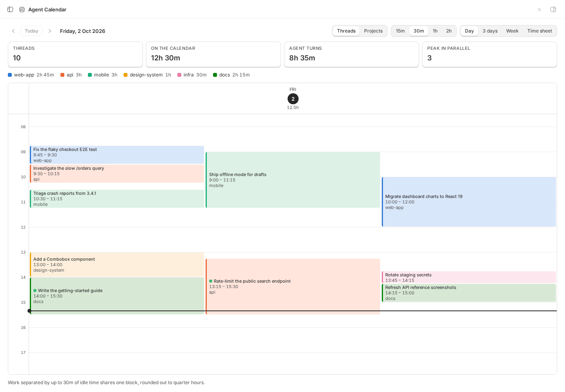This screenshot has height=392, width=565.
Task: Select the Day view tab
Action: coord(469,31)
